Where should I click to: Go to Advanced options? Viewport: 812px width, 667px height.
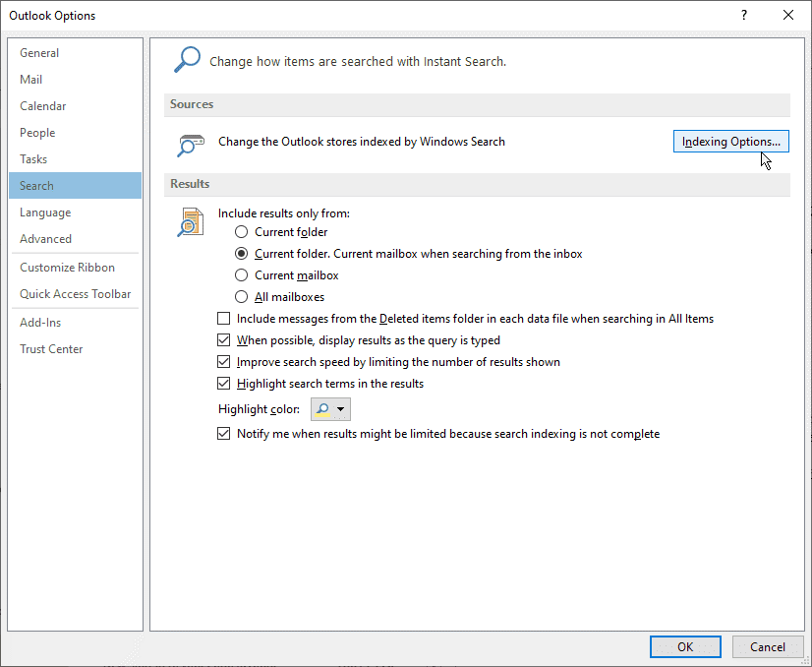[x=45, y=238]
